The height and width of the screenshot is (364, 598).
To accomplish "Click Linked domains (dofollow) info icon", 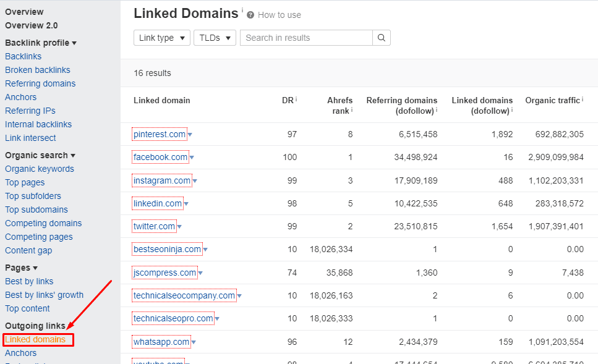I will (x=512, y=110).
